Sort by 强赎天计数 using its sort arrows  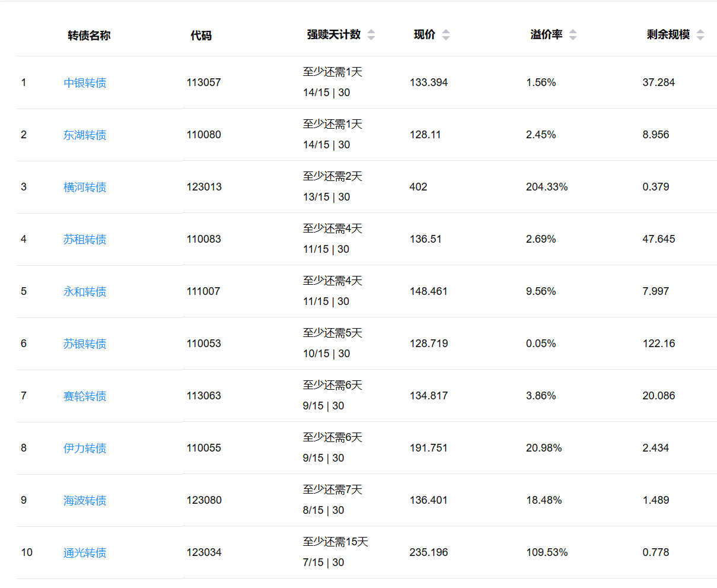click(x=371, y=35)
